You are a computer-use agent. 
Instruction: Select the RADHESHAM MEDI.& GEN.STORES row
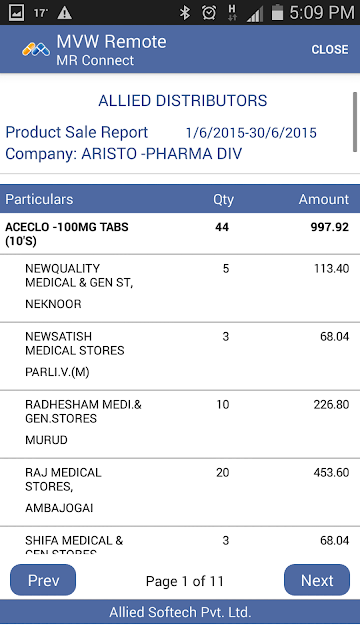coord(180,424)
